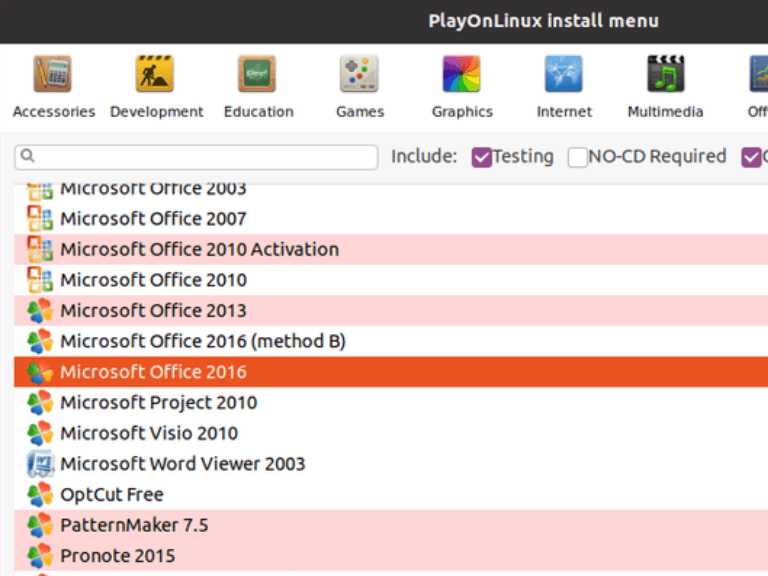Select Microsoft Office 2013 entry
768x576 pixels.
[x=391, y=311]
